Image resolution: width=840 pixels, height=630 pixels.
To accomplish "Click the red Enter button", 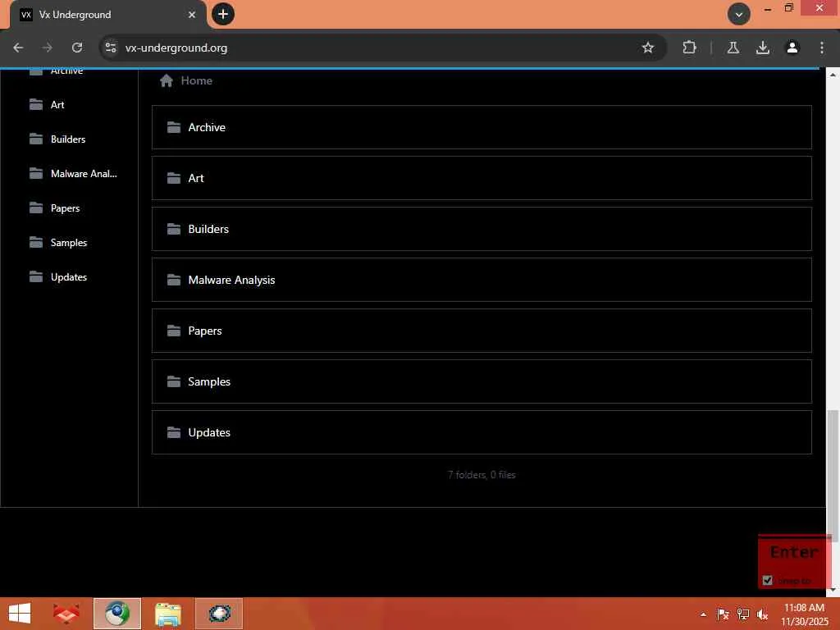I will [794, 552].
